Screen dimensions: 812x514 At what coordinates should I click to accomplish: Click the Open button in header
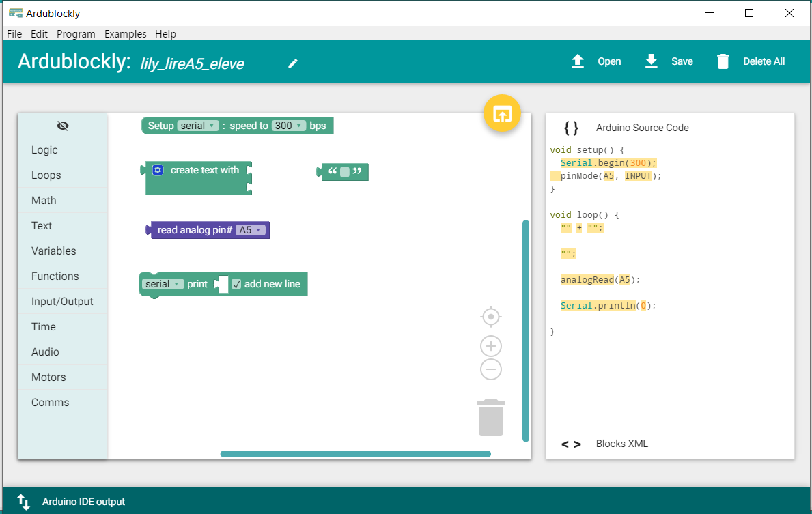point(596,61)
